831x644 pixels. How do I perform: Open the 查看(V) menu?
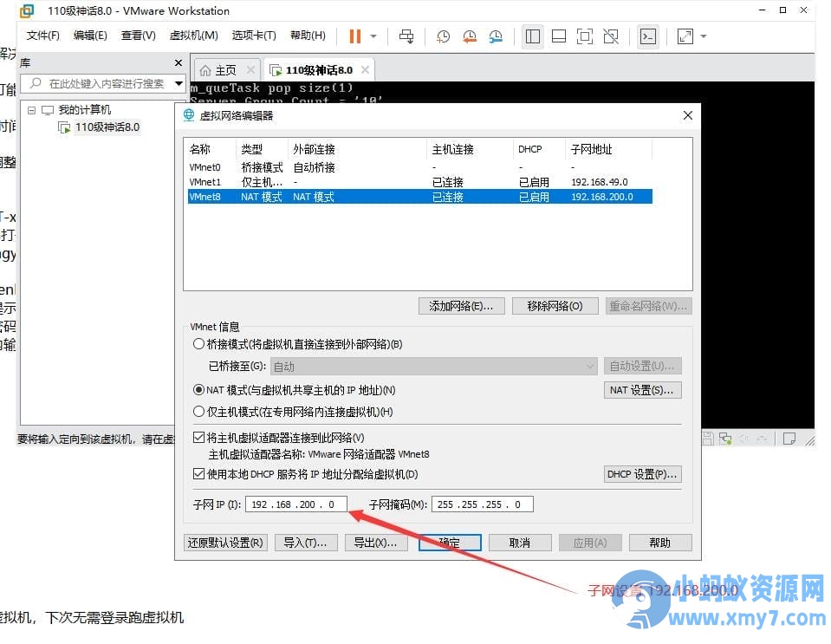click(x=138, y=36)
